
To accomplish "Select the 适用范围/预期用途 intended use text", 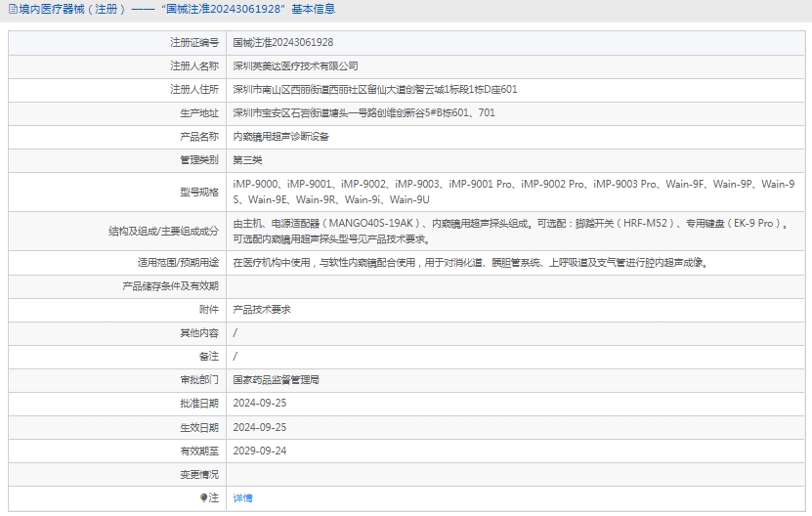I will (x=469, y=263).
